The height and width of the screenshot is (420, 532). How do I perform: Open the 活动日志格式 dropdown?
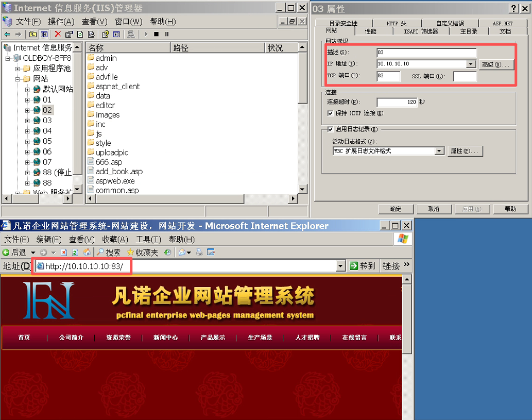tap(439, 151)
